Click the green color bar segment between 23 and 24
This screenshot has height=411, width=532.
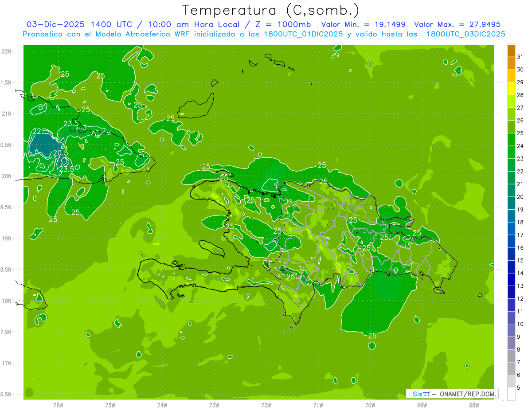[511, 152]
